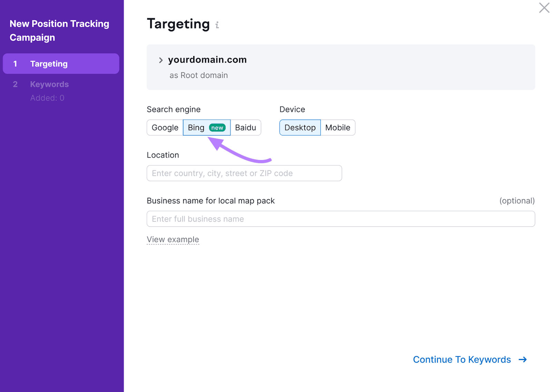
Task: Click the step 2 number for Keywords
Action: click(15, 84)
